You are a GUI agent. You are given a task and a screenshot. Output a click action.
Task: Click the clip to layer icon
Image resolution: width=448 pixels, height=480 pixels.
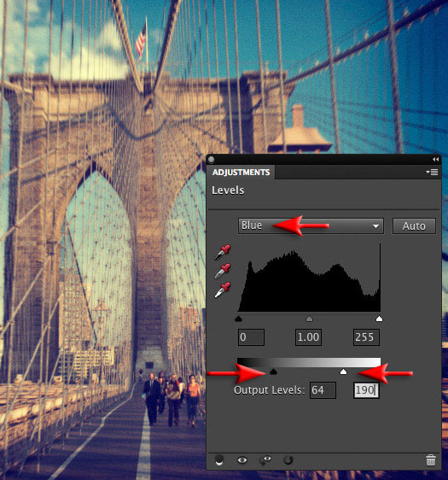[x=219, y=460]
